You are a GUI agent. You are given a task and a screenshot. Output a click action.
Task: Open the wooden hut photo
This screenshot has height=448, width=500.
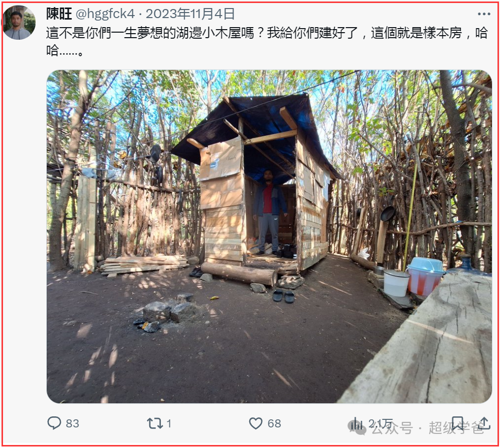pos(269,237)
